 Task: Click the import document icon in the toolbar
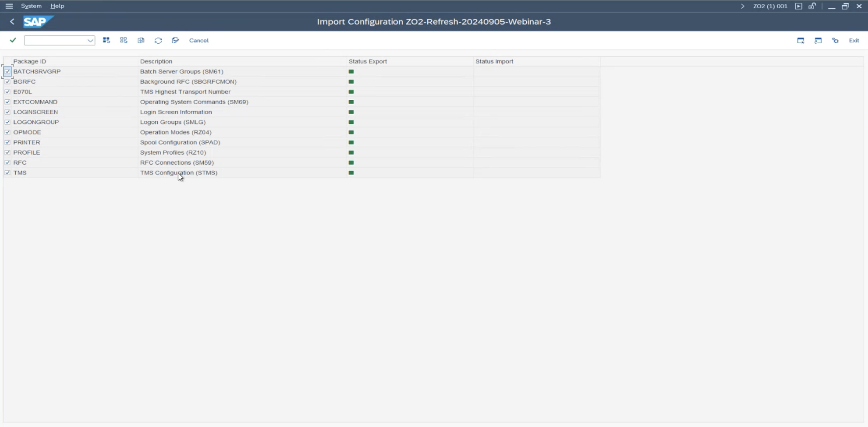pos(141,40)
